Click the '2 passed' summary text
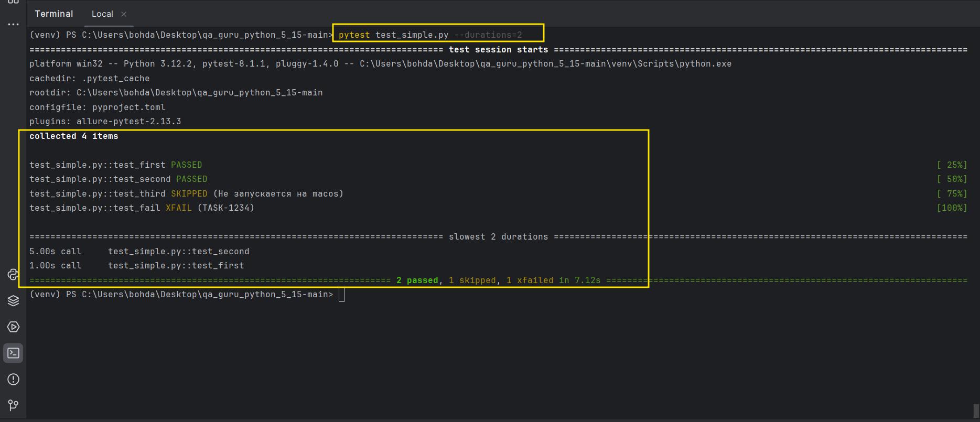The image size is (980, 422). [417, 280]
